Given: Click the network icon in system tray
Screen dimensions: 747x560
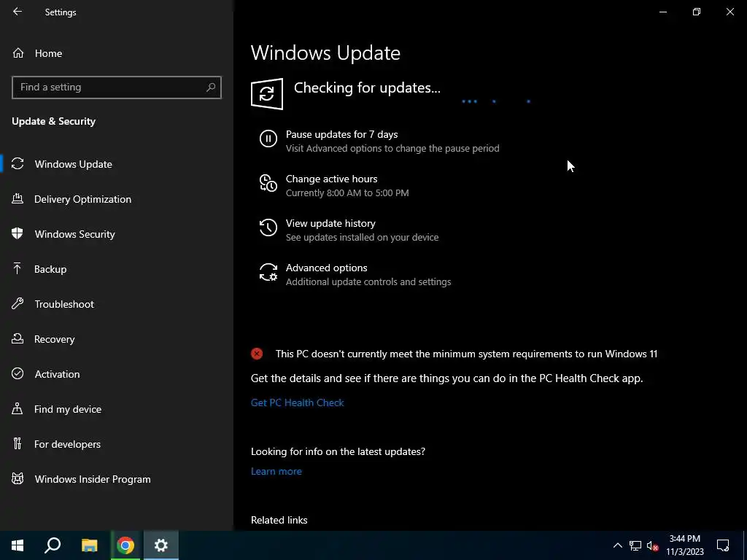Looking at the screenshot, I should tap(635, 545).
